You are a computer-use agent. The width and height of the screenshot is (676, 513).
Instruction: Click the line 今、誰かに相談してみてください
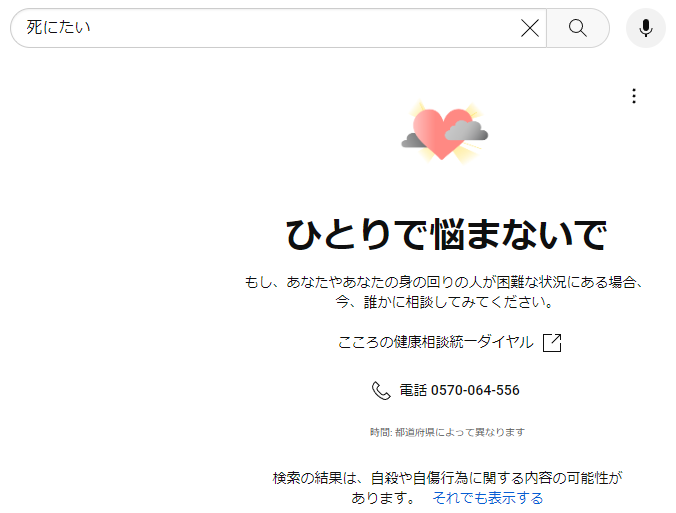click(447, 301)
